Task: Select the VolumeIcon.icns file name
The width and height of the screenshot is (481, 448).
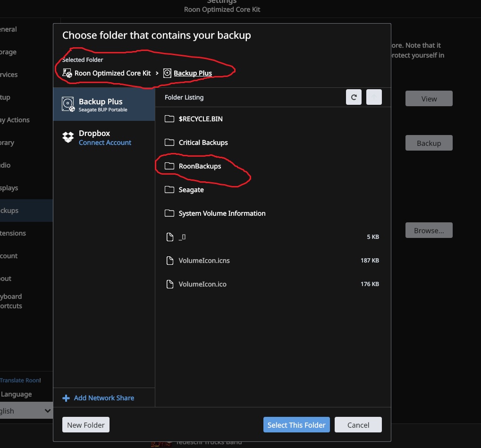Action: pyautogui.click(x=204, y=261)
